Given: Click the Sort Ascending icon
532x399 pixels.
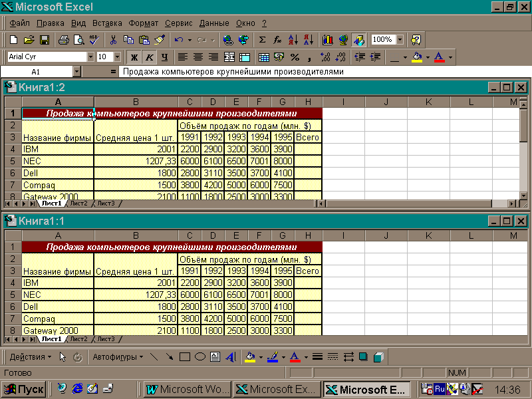Looking at the screenshot, I should click(292, 40).
